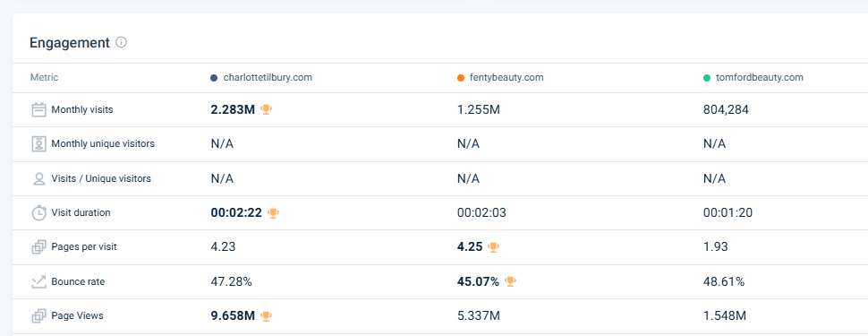This screenshot has height=336, width=868.
Task: Click trophy icon beside 9.658M page views
Action: pyautogui.click(x=267, y=316)
